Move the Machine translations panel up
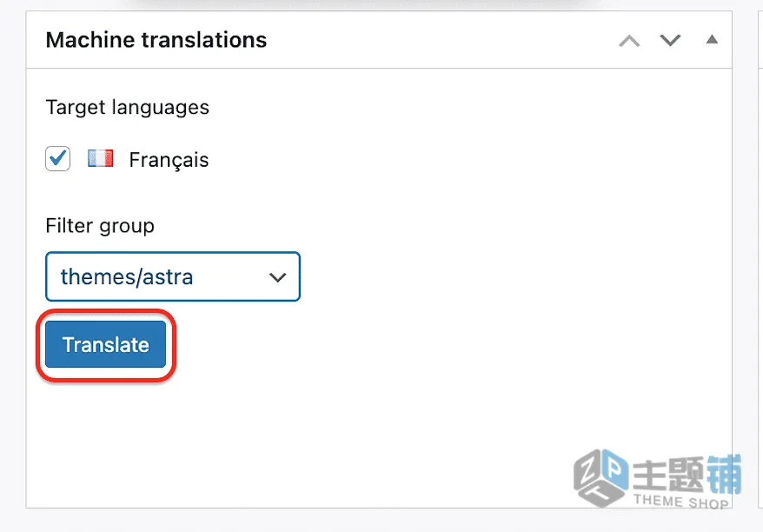 tap(629, 40)
